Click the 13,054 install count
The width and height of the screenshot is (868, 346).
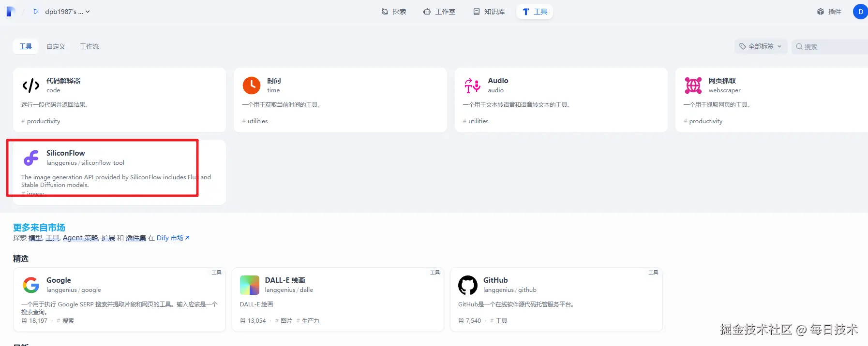[x=253, y=321]
